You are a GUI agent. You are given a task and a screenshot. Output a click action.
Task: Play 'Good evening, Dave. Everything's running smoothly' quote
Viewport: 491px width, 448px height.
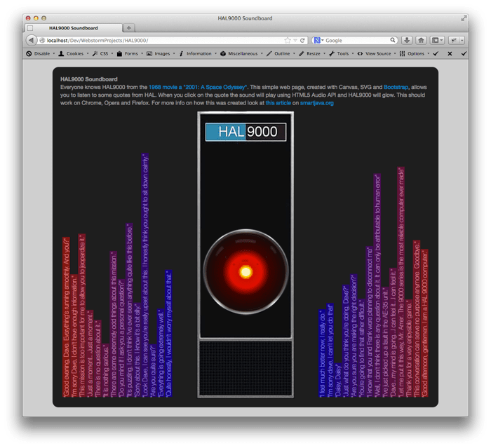point(66,317)
